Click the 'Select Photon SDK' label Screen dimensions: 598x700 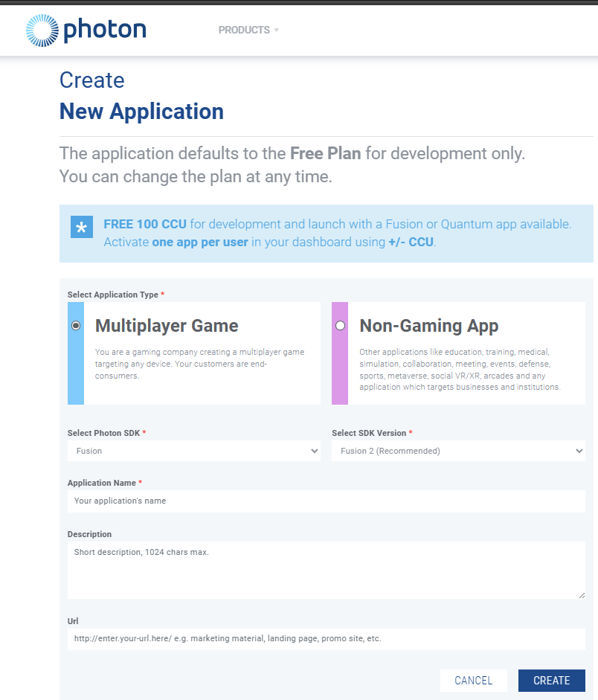(x=103, y=433)
